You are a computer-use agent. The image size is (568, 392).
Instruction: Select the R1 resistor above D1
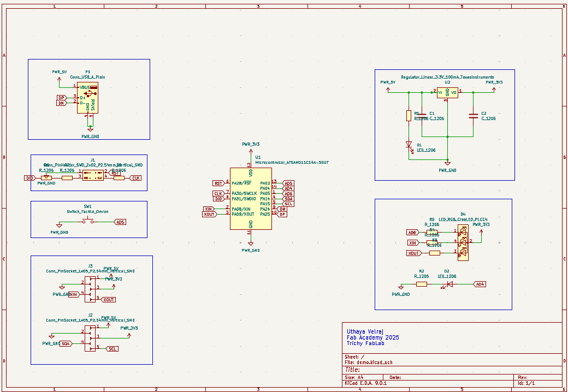coord(409,116)
